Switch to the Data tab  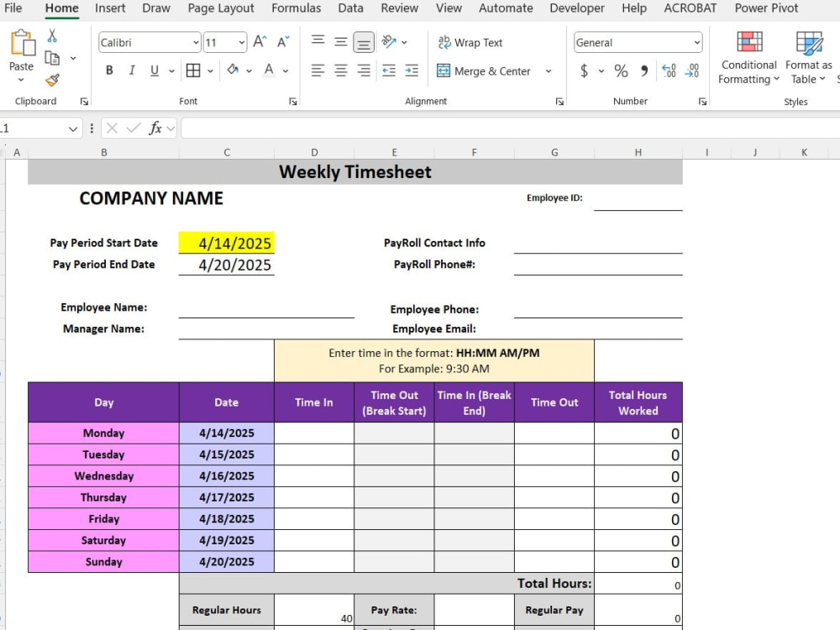pos(350,8)
